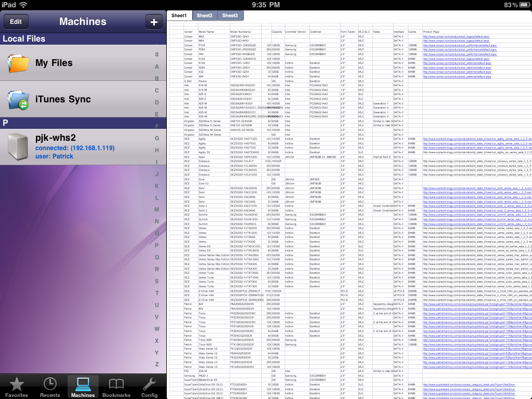Jump to index letter K
532x399 pixels.
tap(157, 186)
